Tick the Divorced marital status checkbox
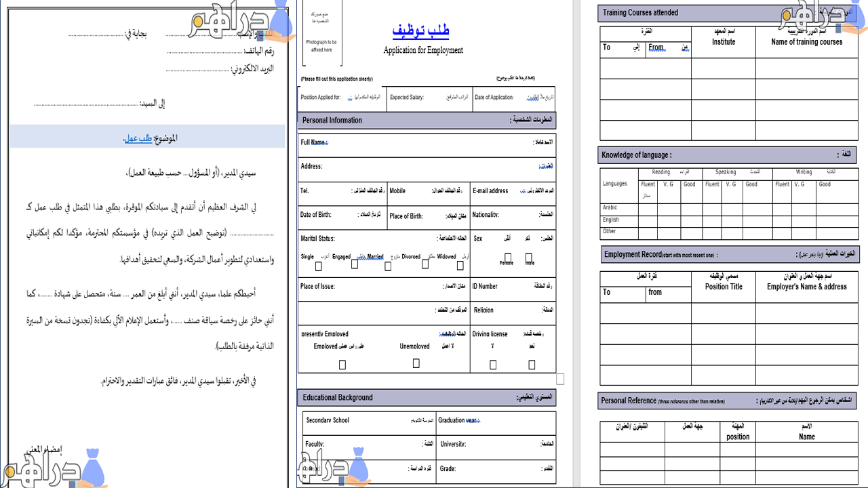The height and width of the screenshot is (488, 868). [425, 264]
